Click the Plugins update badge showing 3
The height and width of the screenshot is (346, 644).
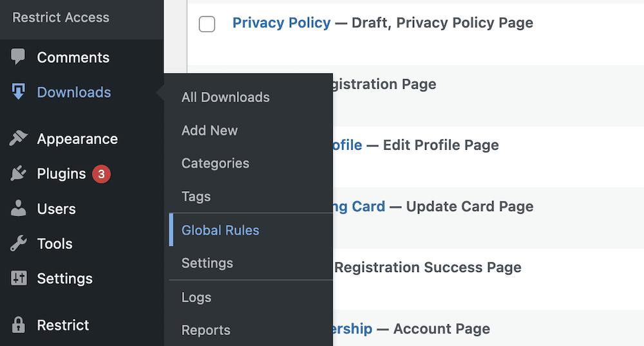tap(101, 174)
